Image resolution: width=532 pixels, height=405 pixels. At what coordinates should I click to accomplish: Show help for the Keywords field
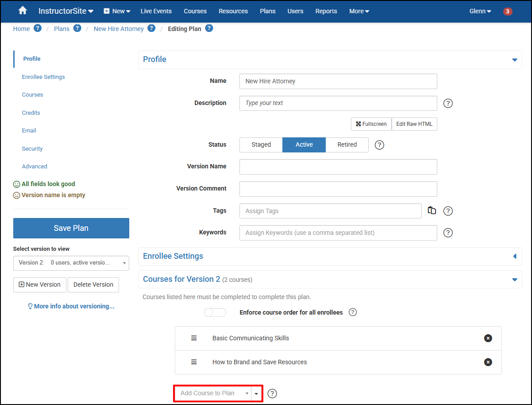click(448, 233)
